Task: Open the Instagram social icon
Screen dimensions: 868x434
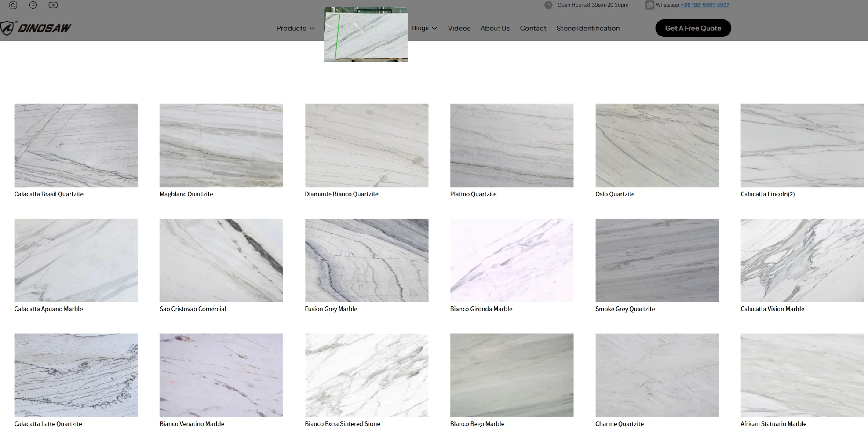Action: coord(13,5)
